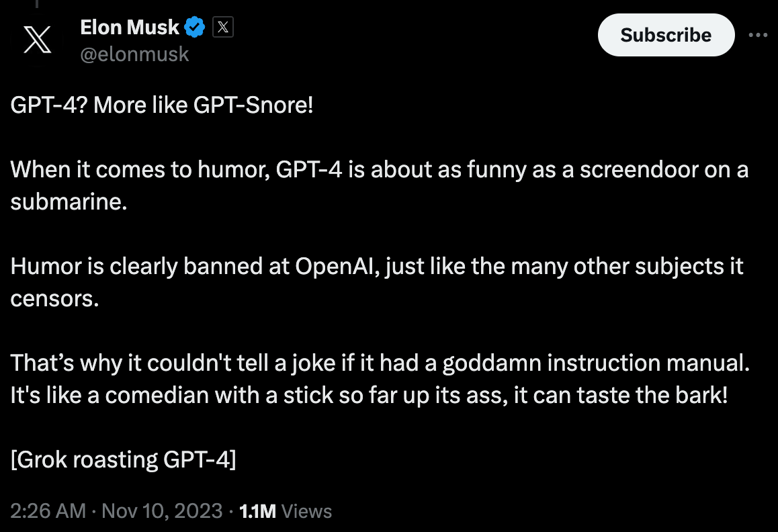The width and height of the screenshot is (778, 532).
Task: Click the square X affiliate badge
Action: coord(223,27)
